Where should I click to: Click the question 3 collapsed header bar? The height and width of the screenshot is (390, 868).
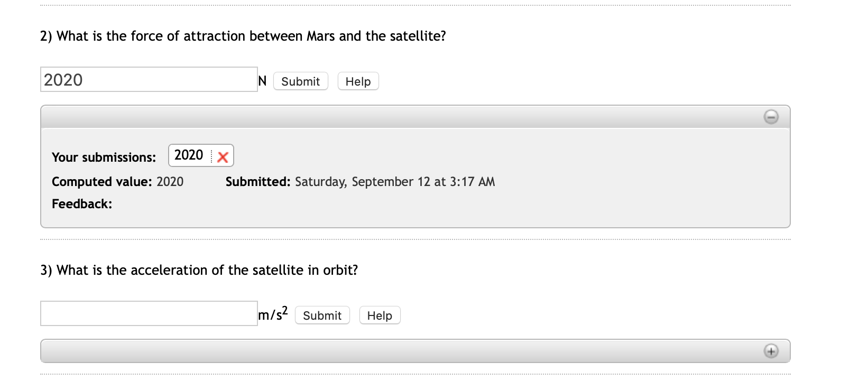pos(402,351)
